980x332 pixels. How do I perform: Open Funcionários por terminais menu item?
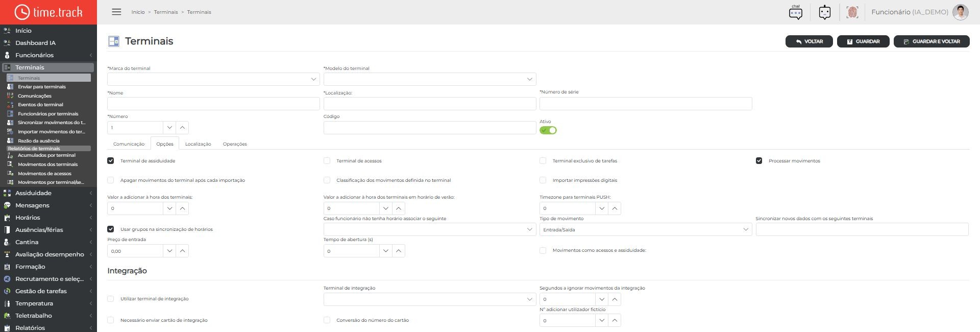(48, 114)
